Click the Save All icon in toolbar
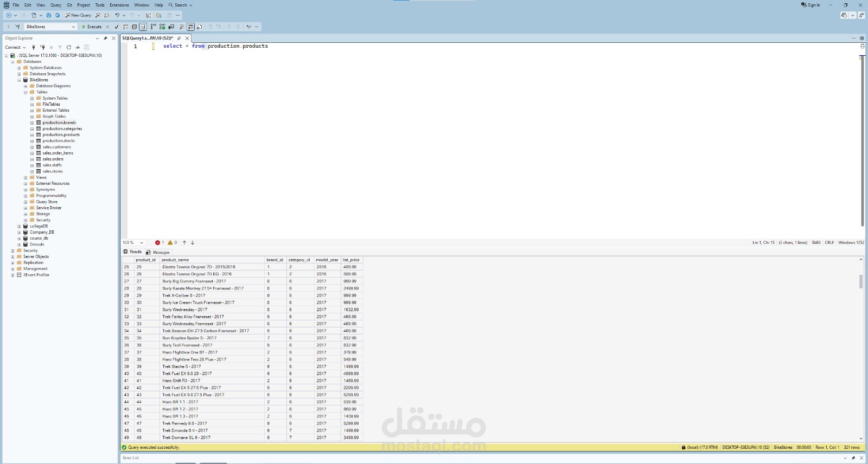 click(58, 15)
